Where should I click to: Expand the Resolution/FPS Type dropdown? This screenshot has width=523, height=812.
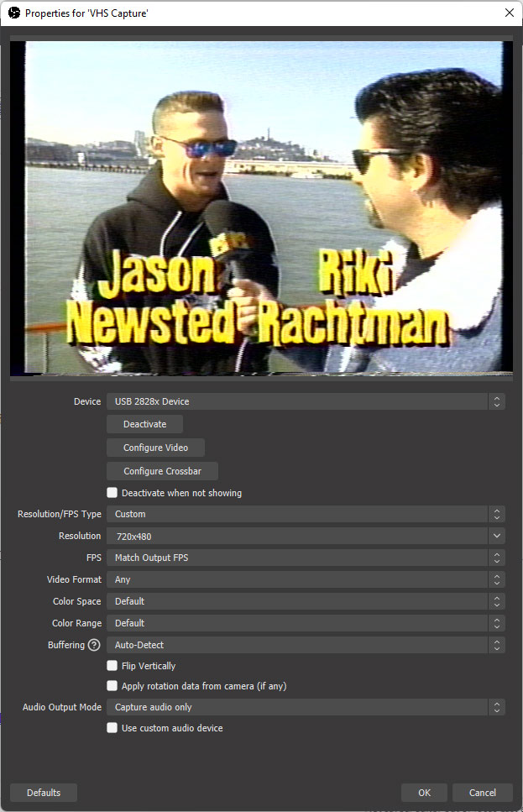[306, 514]
